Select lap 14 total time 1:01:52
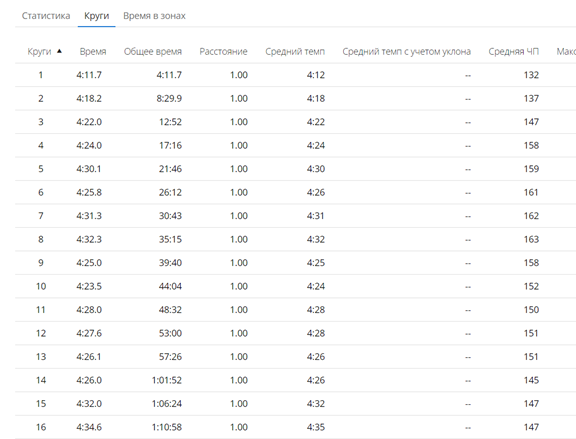 (x=167, y=380)
